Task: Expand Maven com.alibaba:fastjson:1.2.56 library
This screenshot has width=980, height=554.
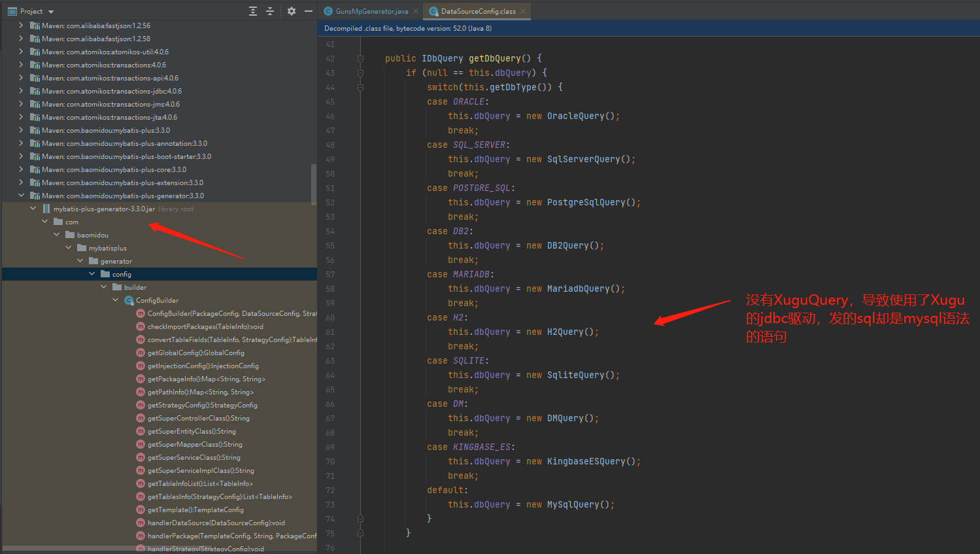Action: (21, 26)
